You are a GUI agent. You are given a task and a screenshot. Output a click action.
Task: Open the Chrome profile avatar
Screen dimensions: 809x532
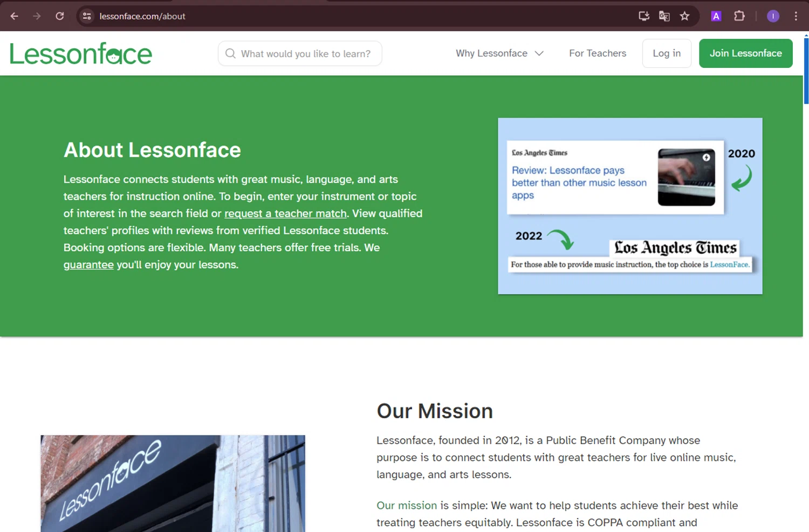coord(773,16)
